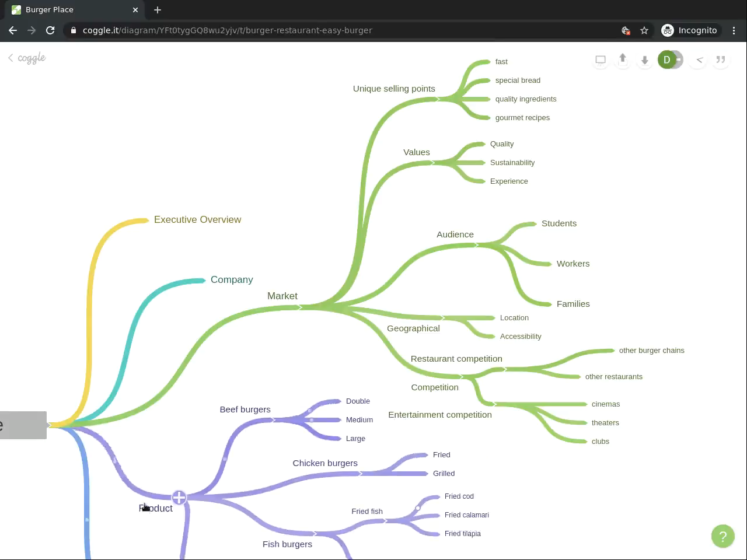The width and height of the screenshot is (747, 560).
Task: Click the 'fast' leaf node
Action: click(501, 62)
